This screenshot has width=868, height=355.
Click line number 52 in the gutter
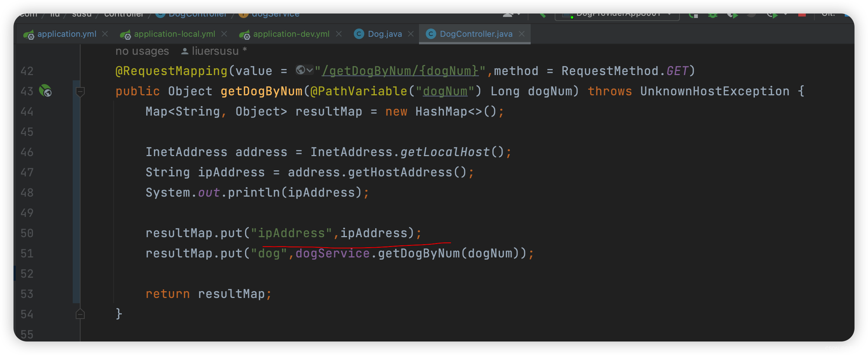point(27,274)
